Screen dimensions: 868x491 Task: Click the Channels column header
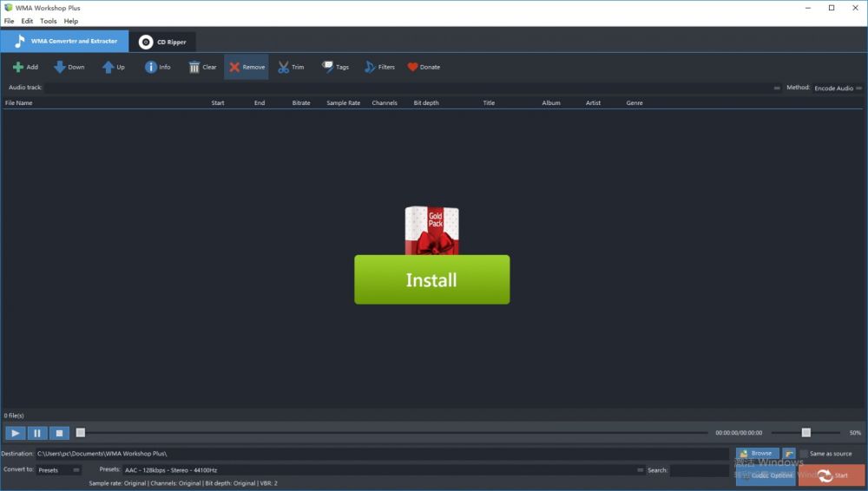point(385,103)
